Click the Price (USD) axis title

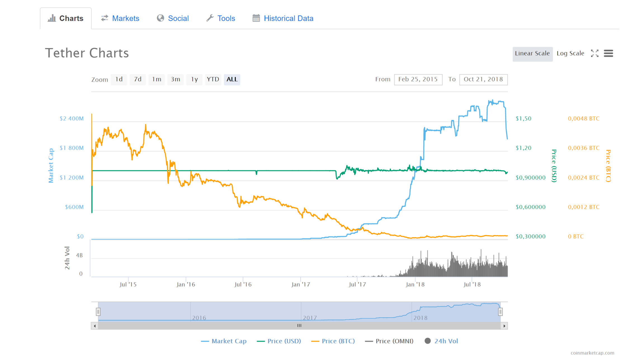[554, 166]
